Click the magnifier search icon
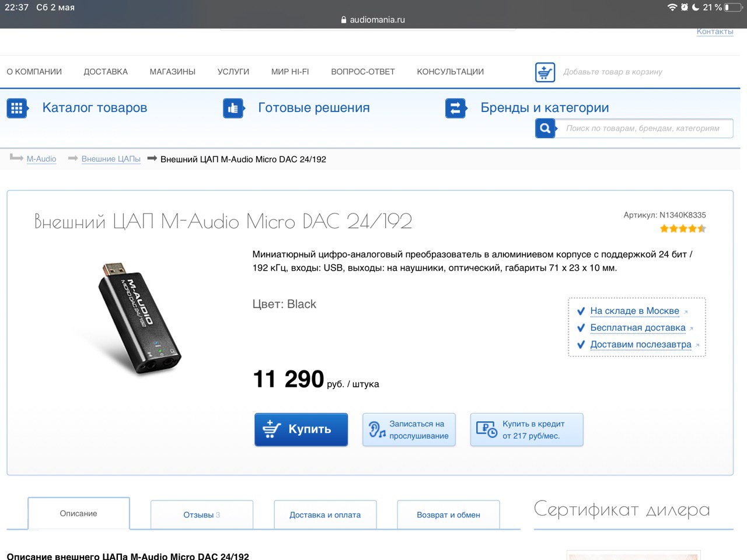 (545, 128)
